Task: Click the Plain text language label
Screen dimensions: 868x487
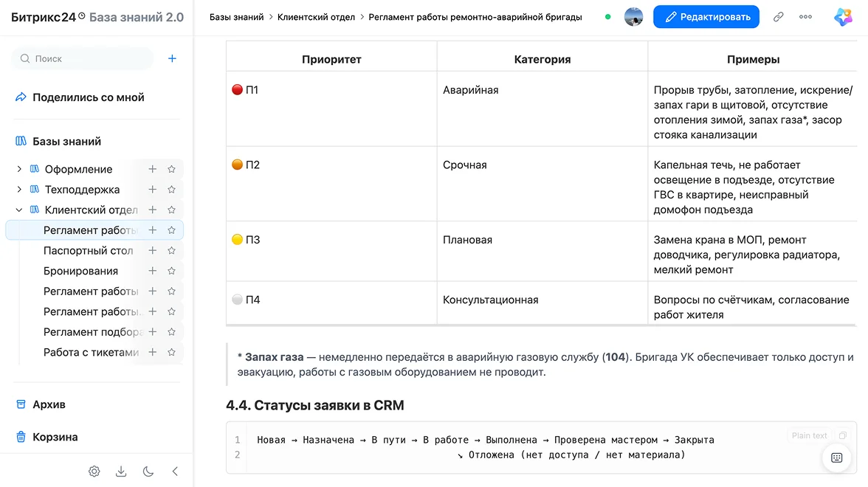Action: pos(809,435)
